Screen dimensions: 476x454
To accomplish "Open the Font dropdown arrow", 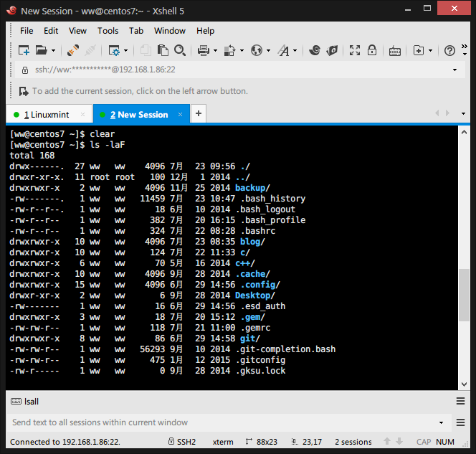I will coord(295,50).
